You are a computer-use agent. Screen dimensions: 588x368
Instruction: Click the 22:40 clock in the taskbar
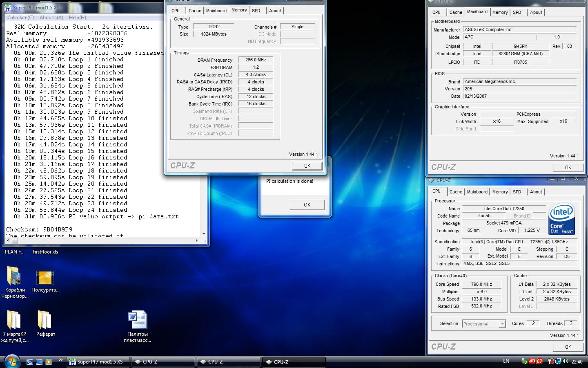pos(577,361)
